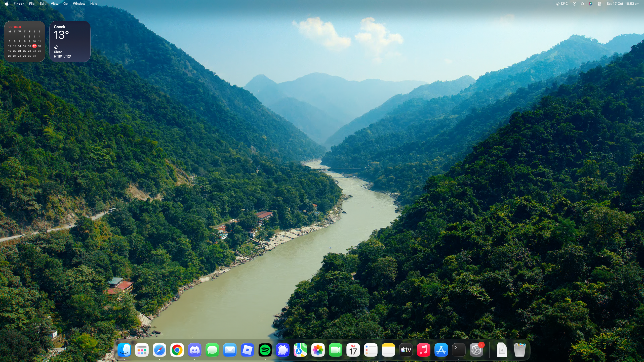Image resolution: width=644 pixels, height=362 pixels.
Task: Open Photos app in the Dock
Action: [x=318, y=350]
